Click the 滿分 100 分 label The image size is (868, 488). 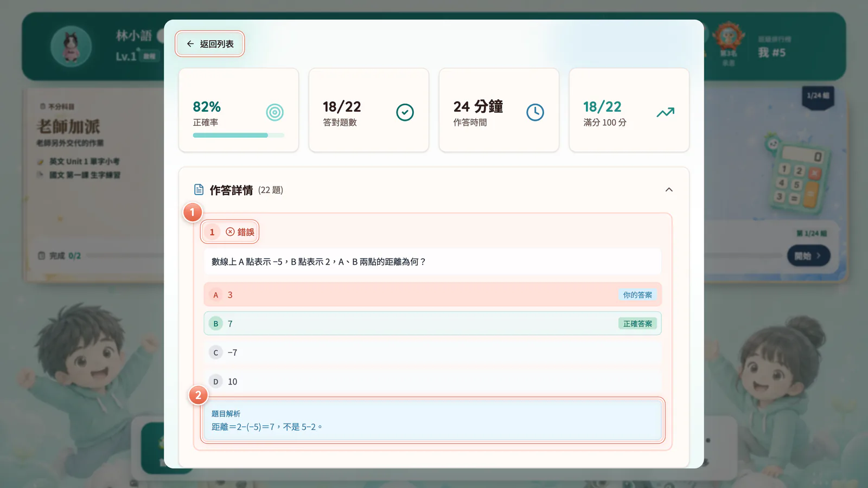click(605, 123)
